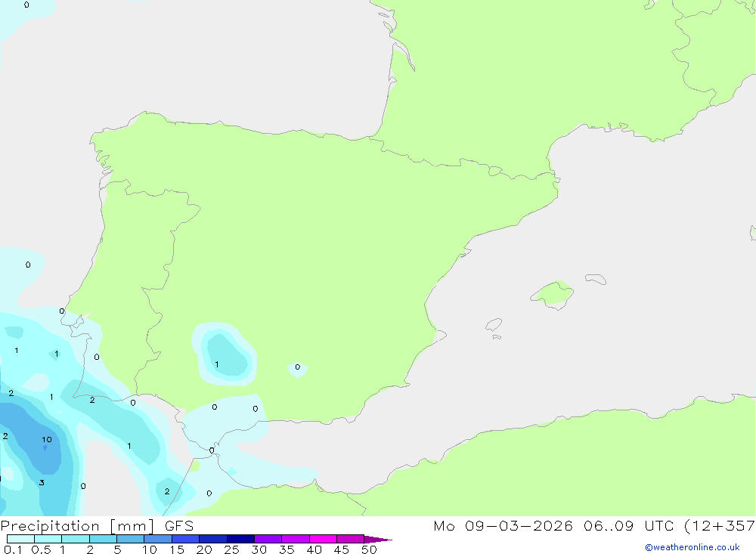Click the legend scale label '35'

click(287, 549)
